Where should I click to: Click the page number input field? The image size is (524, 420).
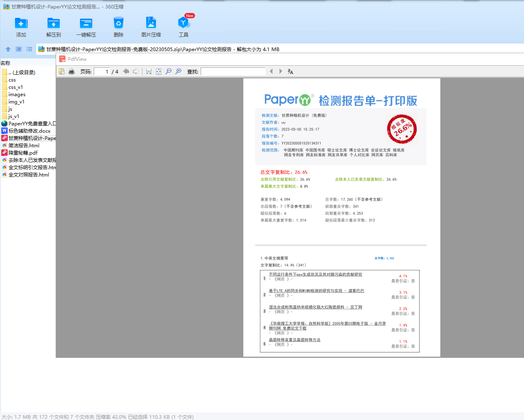coord(102,71)
